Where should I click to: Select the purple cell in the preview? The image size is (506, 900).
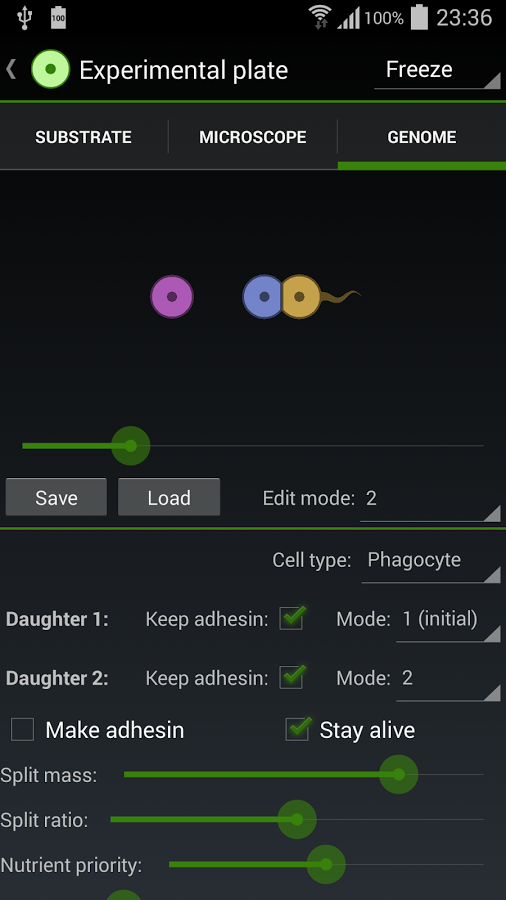[x=172, y=297]
